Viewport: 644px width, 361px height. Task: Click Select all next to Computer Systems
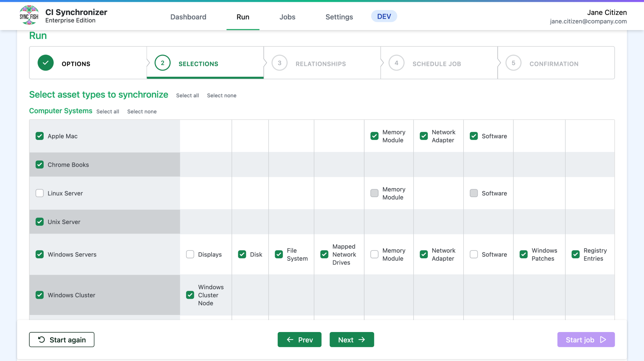pyautogui.click(x=108, y=112)
